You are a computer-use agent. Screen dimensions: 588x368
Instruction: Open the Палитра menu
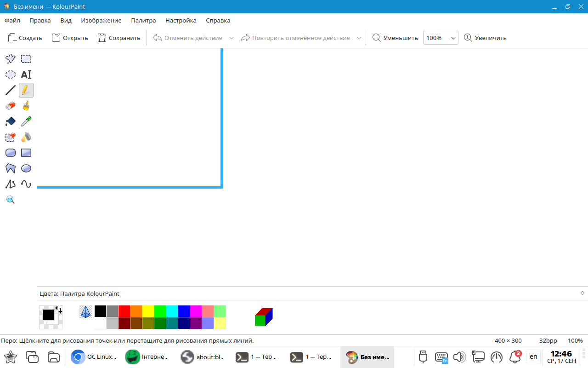pyautogui.click(x=143, y=21)
